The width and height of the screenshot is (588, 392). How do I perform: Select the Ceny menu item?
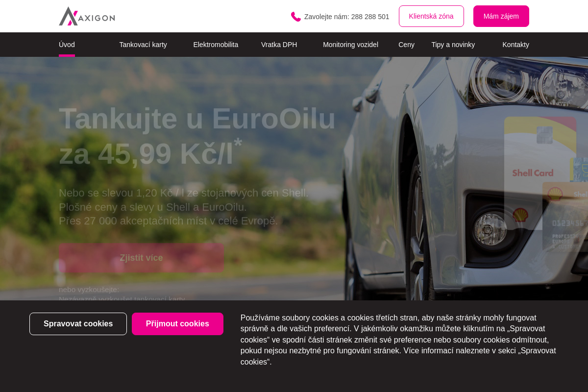(406, 45)
